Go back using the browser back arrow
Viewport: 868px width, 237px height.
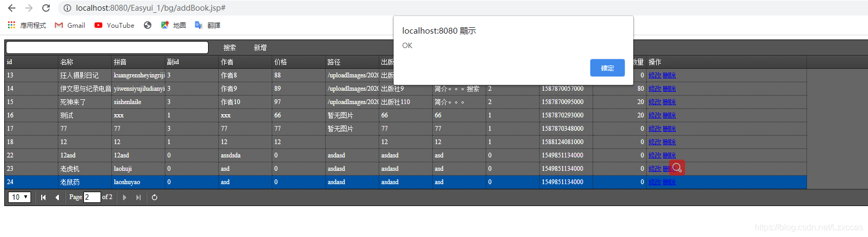(x=12, y=8)
